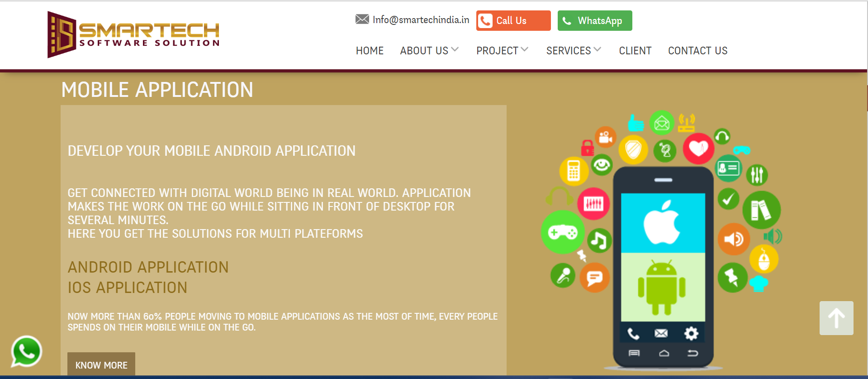Select the IOS APPLICATION heading
Image resolution: width=868 pixels, height=379 pixels.
127,288
